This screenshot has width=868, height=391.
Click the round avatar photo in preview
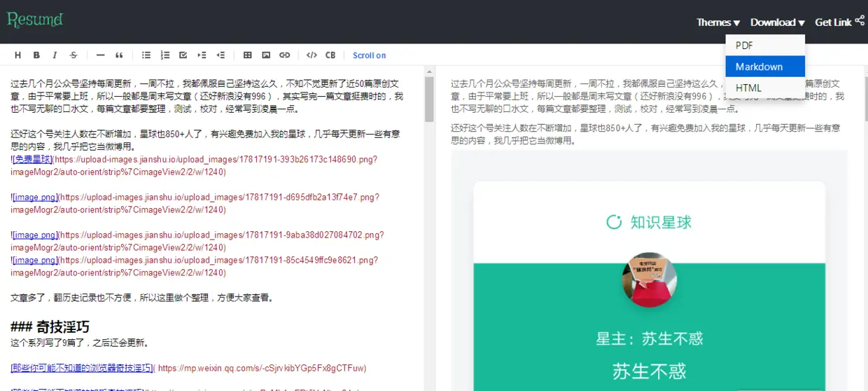tap(649, 280)
